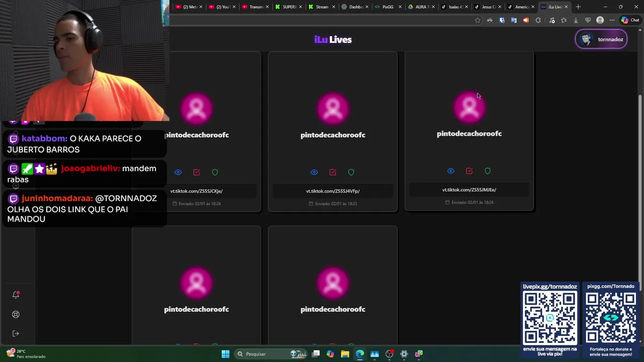644x362 pixels.
Task: Click the pink avatar in the ZS5SJCKje card
Action: click(x=197, y=108)
